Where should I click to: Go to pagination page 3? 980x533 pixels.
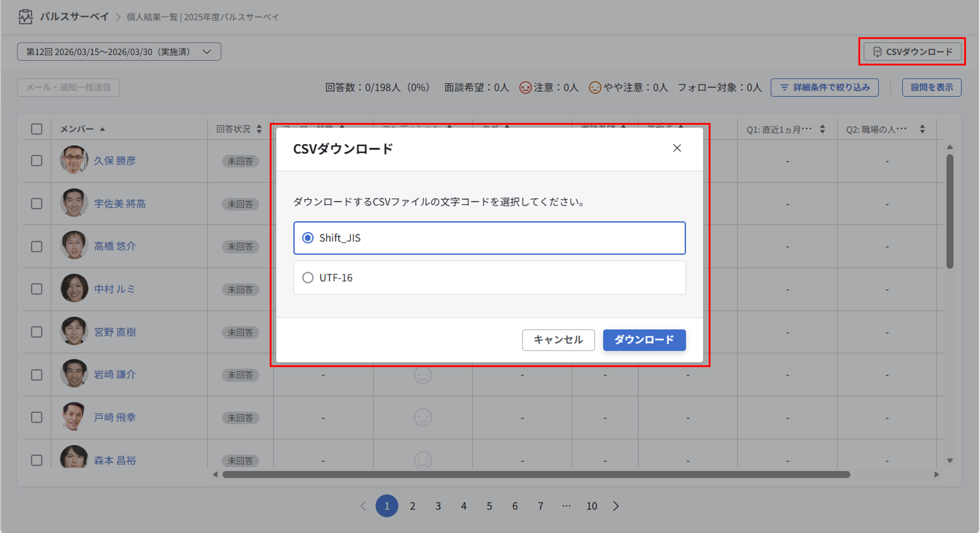(x=438, y=506)
